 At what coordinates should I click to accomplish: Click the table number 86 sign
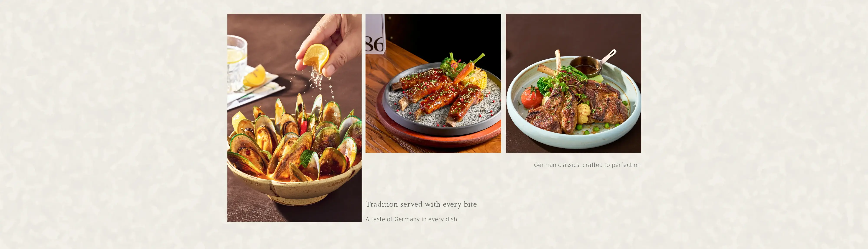tap(375, 34)
